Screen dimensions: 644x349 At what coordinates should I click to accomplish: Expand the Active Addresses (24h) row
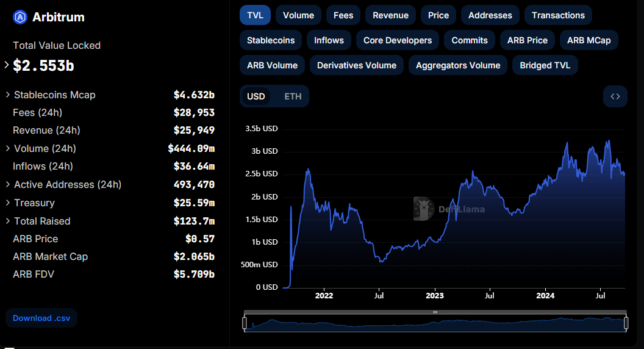(8, 184)
